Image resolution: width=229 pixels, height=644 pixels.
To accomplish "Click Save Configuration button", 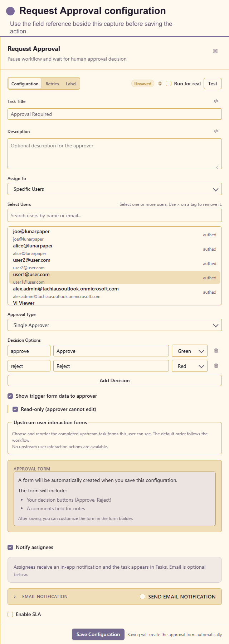I will coord(98,634).
